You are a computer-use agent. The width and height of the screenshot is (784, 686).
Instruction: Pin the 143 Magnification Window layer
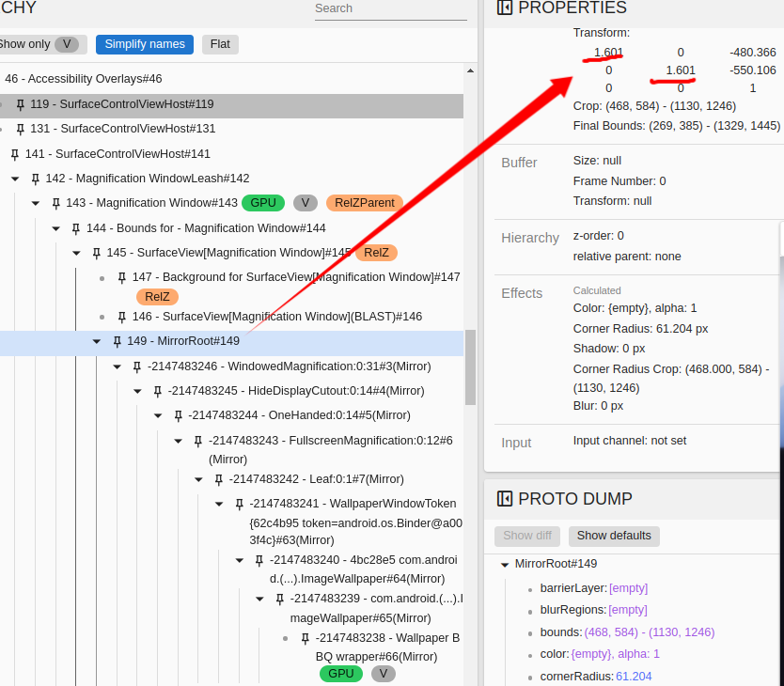56,203
